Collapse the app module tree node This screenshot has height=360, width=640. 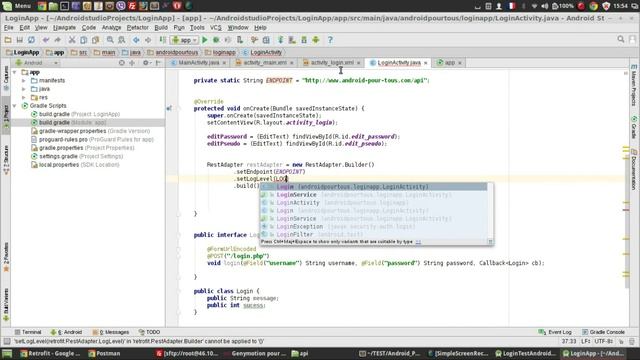click(x=15, y=72)
